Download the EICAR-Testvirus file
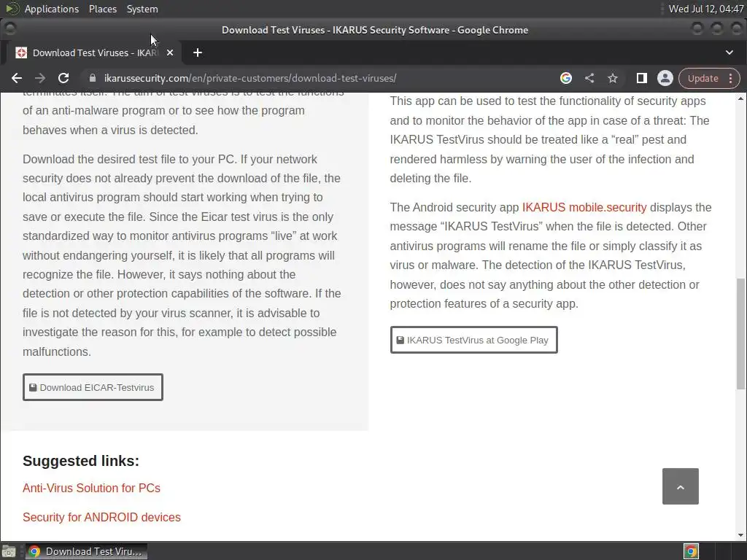The width and height of the screenshot is (747, 560). coord(93,387)
